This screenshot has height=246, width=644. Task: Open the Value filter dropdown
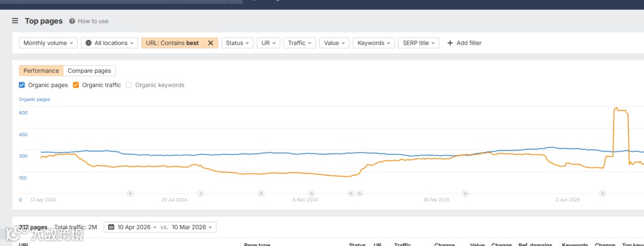[335, 43]
